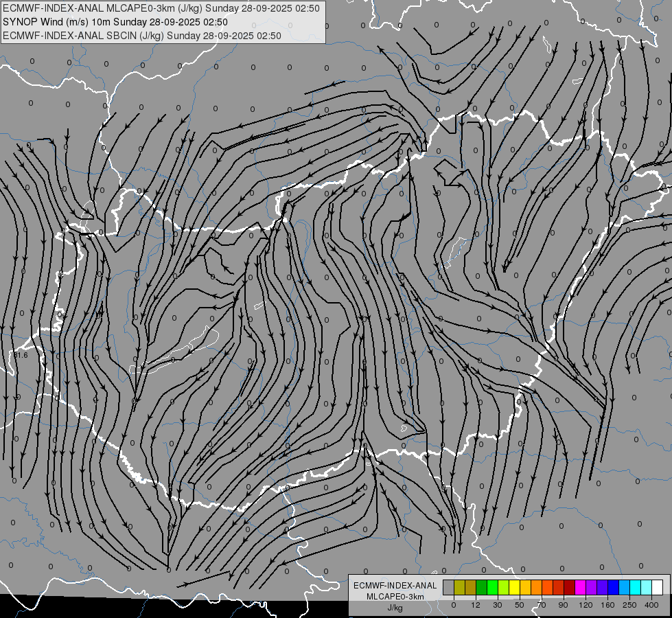Click the legend scale value 0
This screenshot has width=672, height=618.
click(x=454, y=605)
